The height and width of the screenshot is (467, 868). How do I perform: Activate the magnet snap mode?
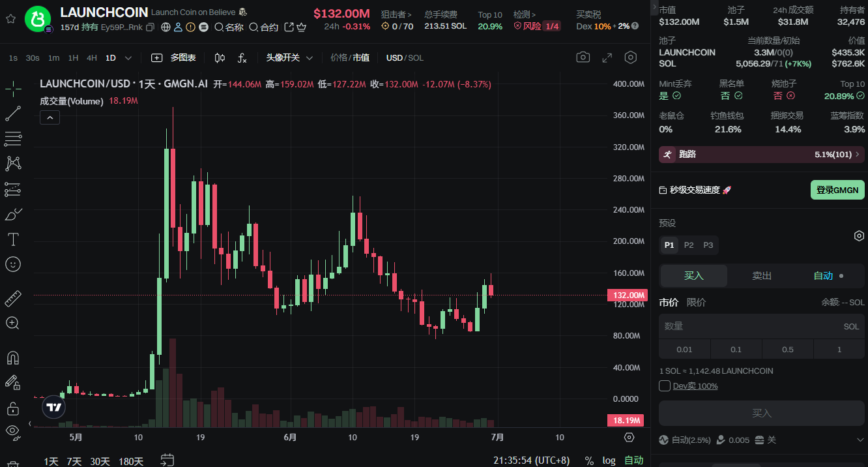point(12,357)
